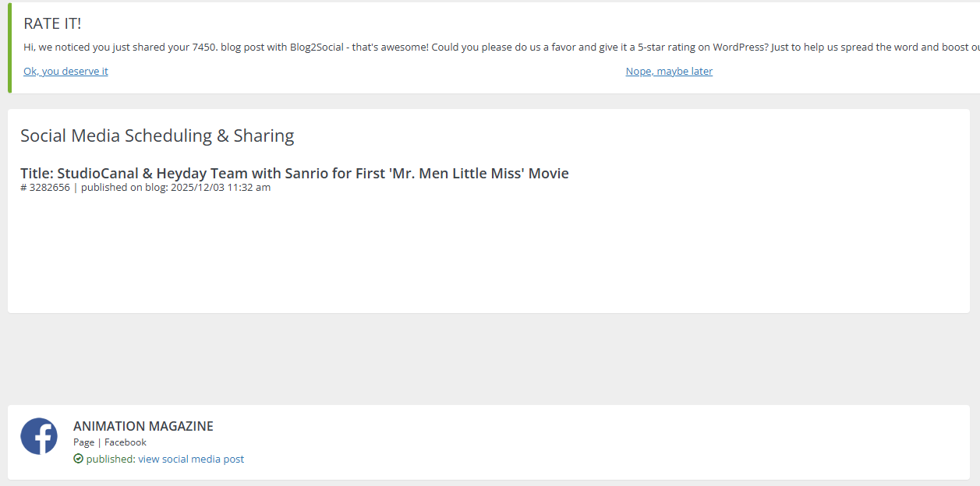This screenshot has height=486, width=980.
Task: Click the word "Blog2Social" in the notice
Action: click(x=317, y=47)
